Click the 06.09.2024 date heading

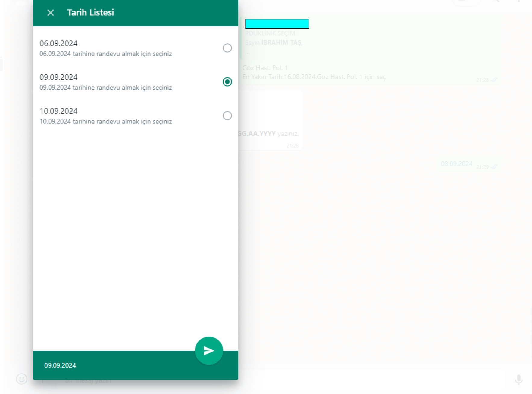pyautogui.click(x=58, y=43)
